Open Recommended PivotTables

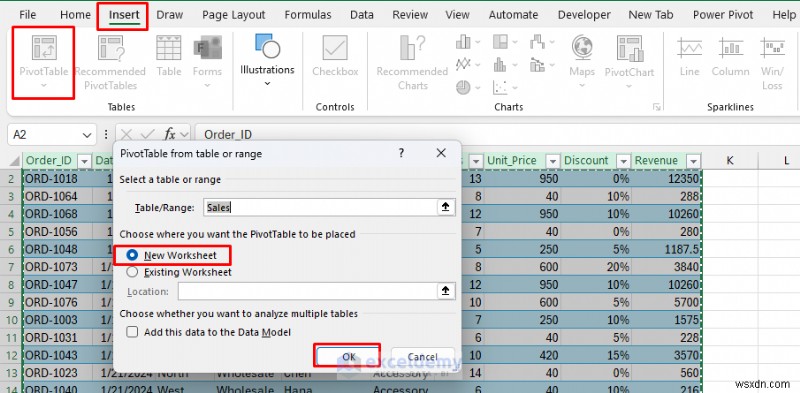point(111,63)
